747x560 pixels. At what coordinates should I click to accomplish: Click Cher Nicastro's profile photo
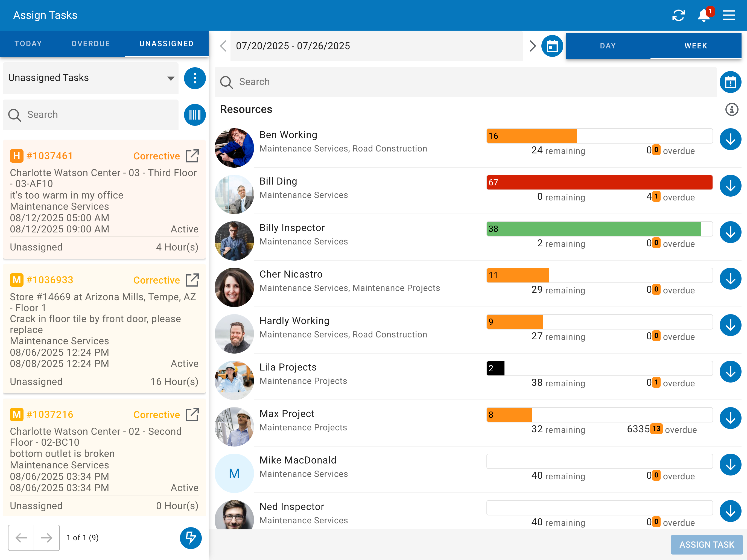click(234, 287)
